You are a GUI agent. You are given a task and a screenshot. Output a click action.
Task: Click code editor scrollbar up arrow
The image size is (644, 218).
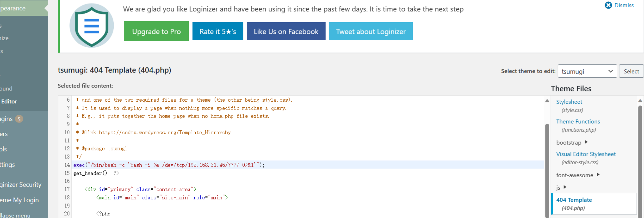[547, 101]
